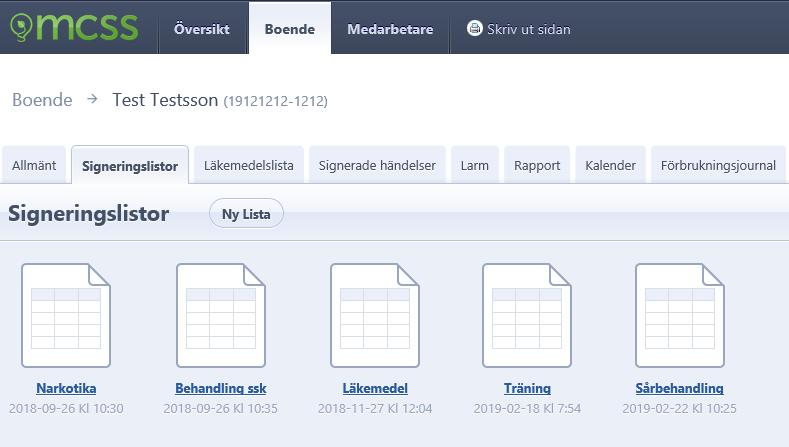Click the printer icon beside Skriv ut sidan
This screenshot has width=789, height=447.
474,29
